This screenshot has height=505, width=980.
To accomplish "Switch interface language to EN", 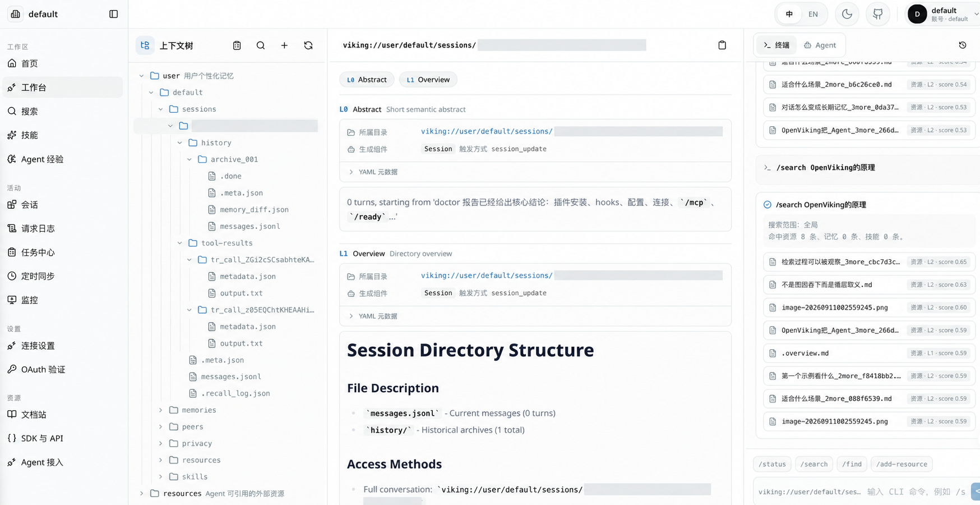I will (813, 14).
